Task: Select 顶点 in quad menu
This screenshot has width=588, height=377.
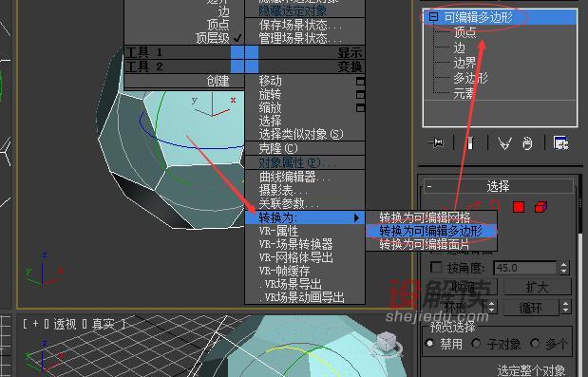Action: tap(218, 25)
